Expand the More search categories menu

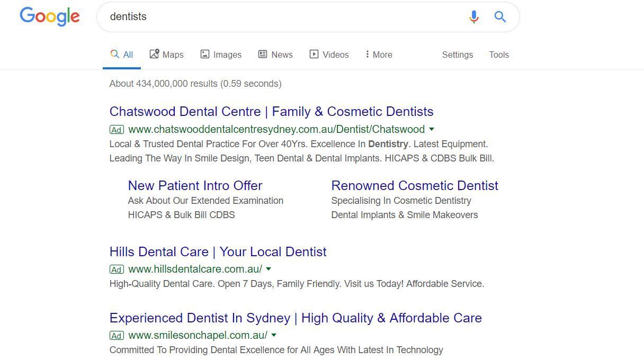tap(379, 55)
